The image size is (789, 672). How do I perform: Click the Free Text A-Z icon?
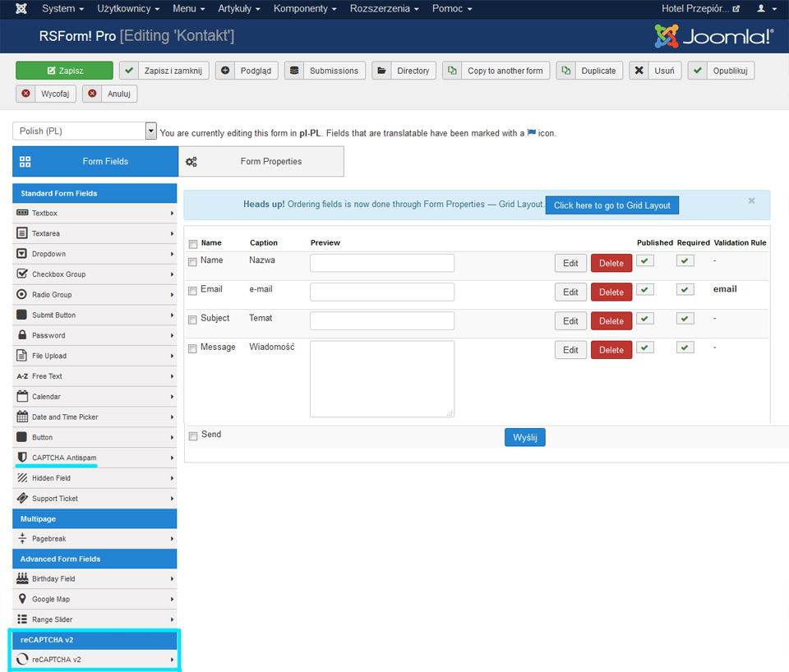click(23, 376)
